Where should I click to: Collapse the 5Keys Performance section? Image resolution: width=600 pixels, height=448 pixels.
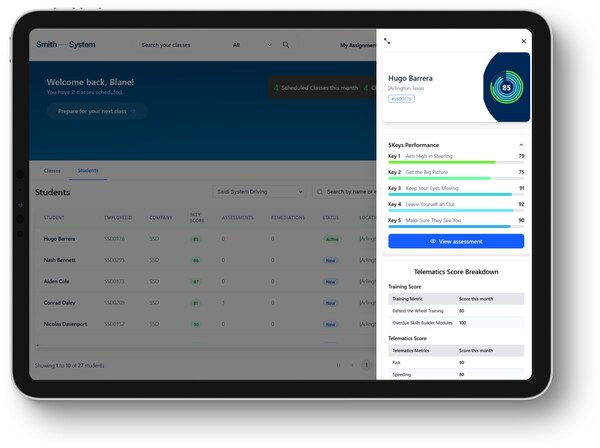[x=521, y=145]
